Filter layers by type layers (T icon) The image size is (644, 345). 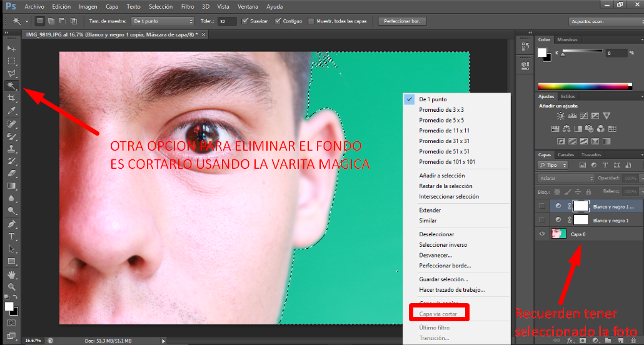click(x=605, y=165)
